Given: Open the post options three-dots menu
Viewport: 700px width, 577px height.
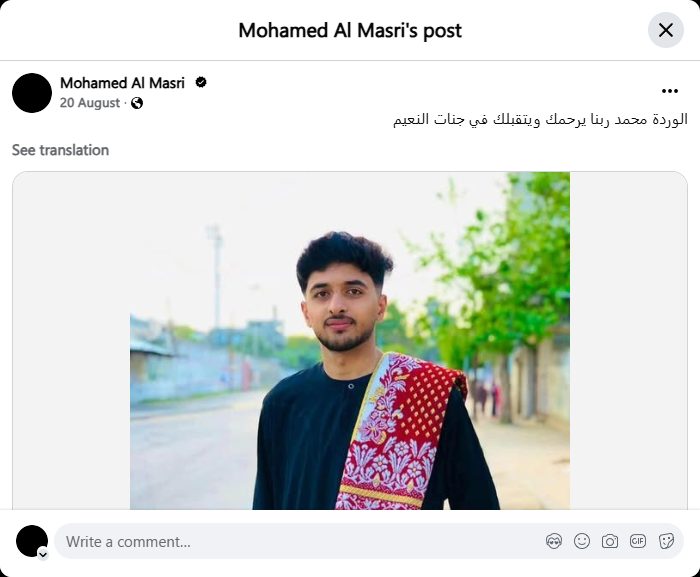Looking at the screenshot, I should click(670, 90).
